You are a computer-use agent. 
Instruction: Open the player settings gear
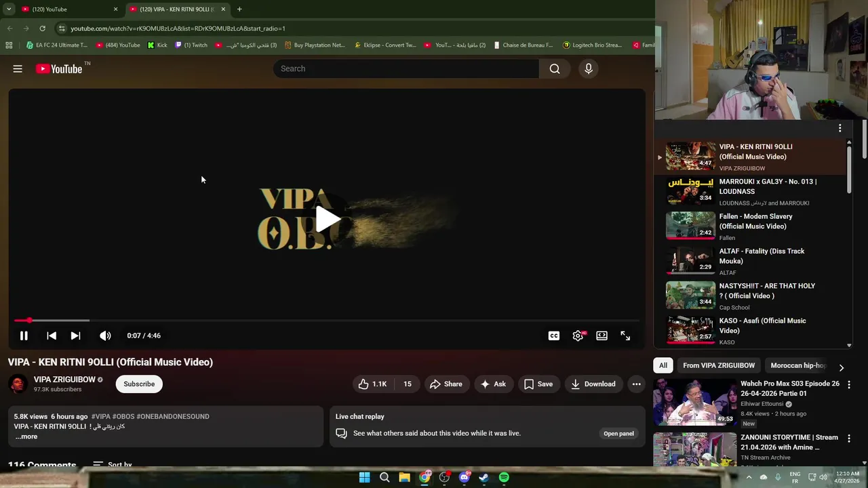pyautogui.click(x=578, y=335)
